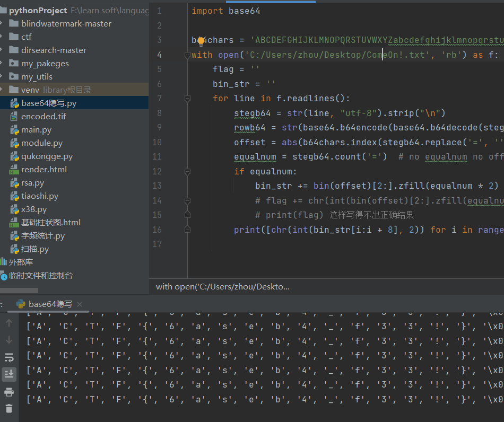504x422 pixels.
Task: Click the project panel horizontal scrollbar
Action: coord(19,291)
